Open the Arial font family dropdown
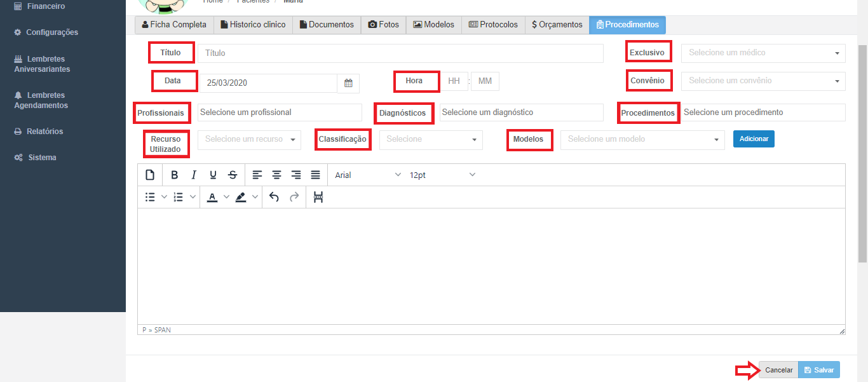Screen dimensions: 868x382 [x=368, y=175]
